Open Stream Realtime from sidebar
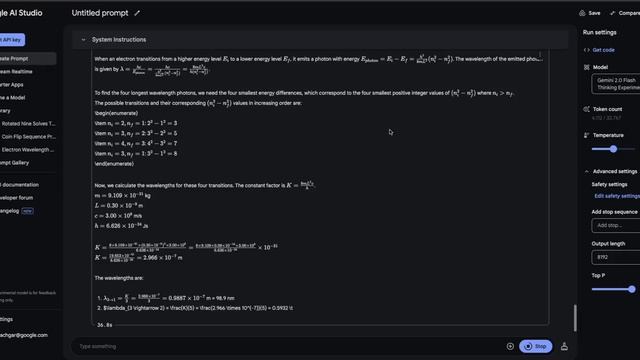The height and width of the screenshot is (360, 640). pyautogui.click(x=16, y=71)
